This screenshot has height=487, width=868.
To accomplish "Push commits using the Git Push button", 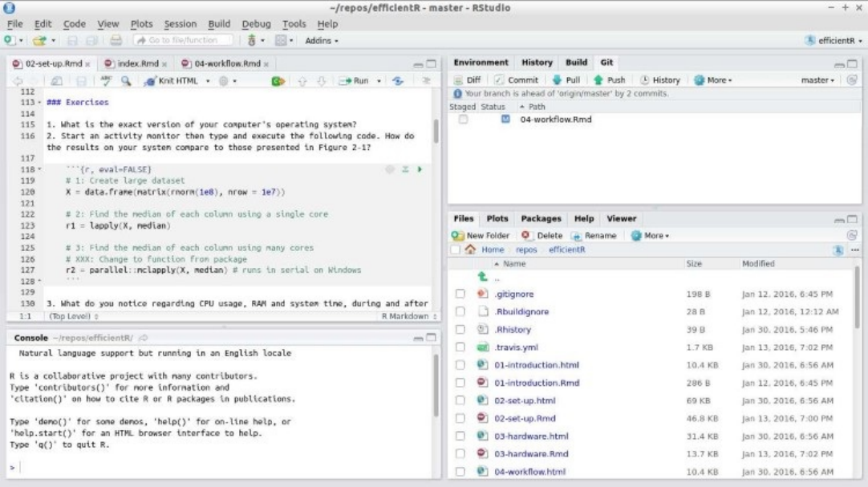I will 610,80.
